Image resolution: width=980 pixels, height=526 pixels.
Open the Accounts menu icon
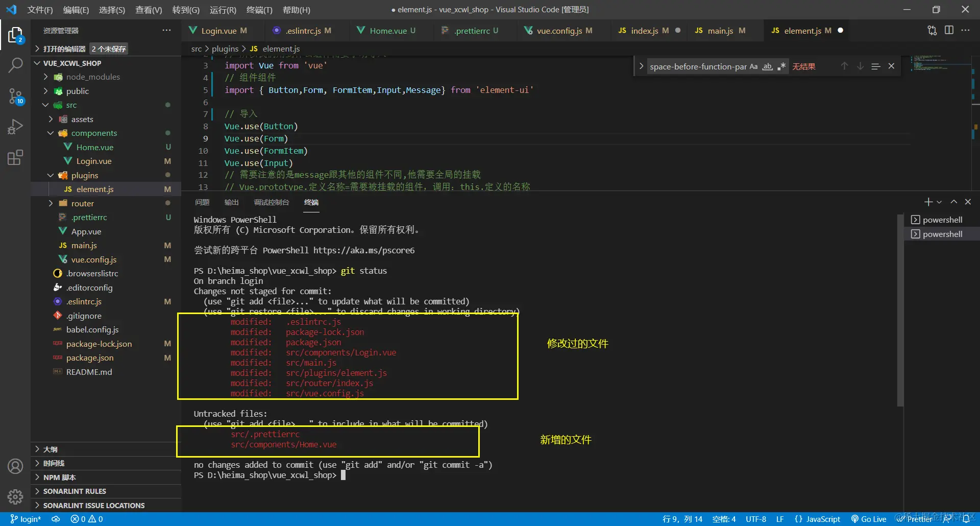pos(15,466)
